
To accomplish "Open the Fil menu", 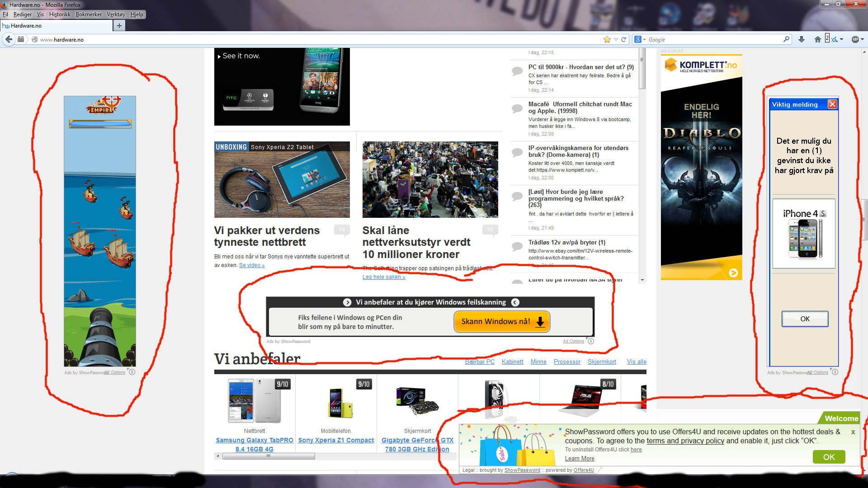I will coord(5,14).
